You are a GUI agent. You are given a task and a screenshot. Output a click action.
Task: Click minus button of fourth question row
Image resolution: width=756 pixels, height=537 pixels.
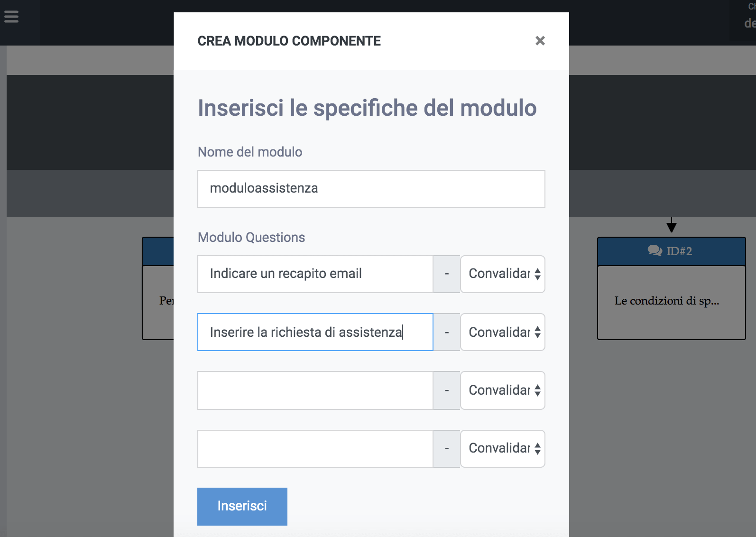pos(447,449)
